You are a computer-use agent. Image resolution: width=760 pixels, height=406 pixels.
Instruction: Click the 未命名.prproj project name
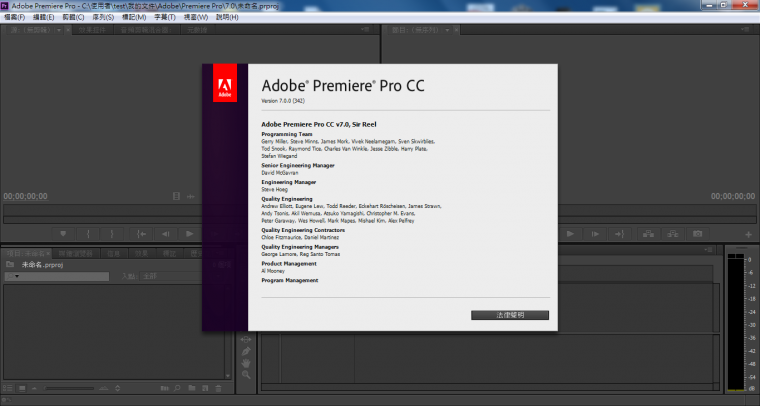(42, 265)
